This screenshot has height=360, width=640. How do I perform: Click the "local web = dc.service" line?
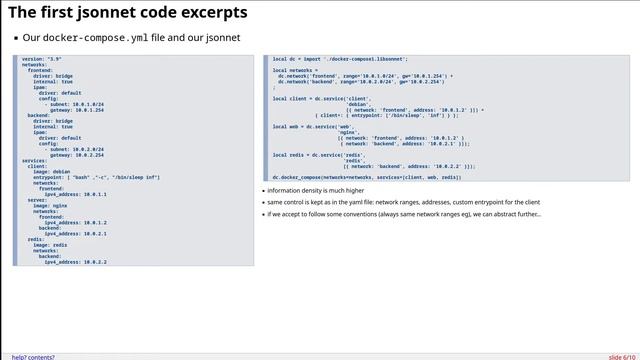pos(313,127)
